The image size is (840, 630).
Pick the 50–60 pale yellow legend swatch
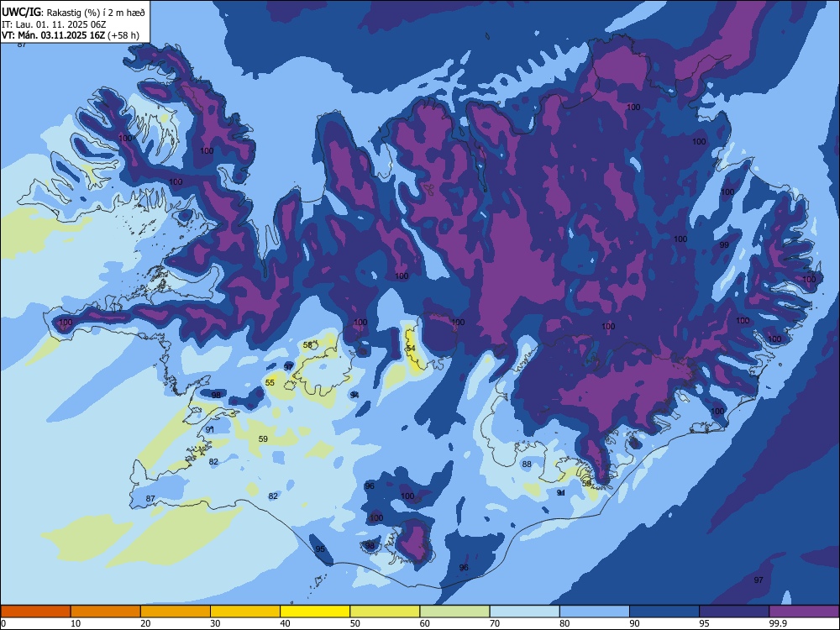tap(385, 612)
